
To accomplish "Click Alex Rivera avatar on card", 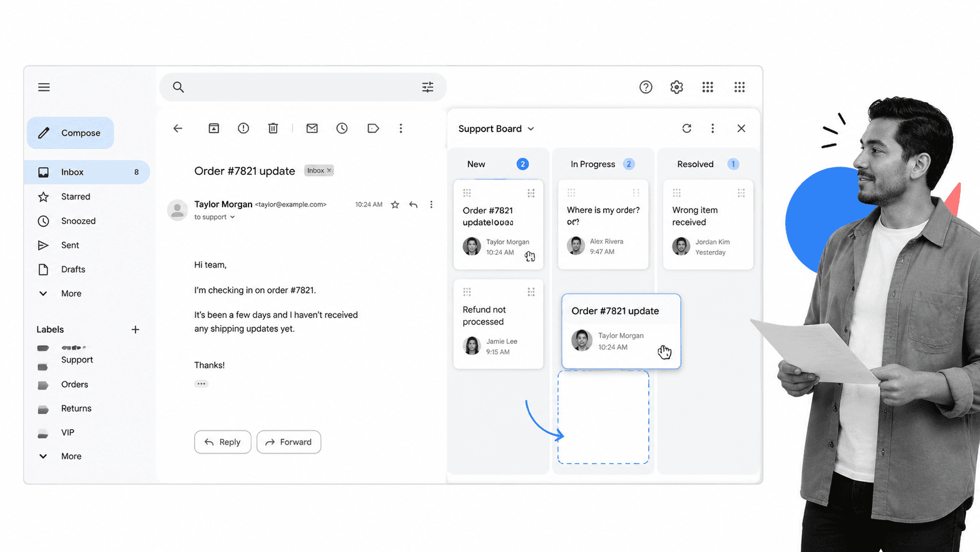I will click(576, 246).
